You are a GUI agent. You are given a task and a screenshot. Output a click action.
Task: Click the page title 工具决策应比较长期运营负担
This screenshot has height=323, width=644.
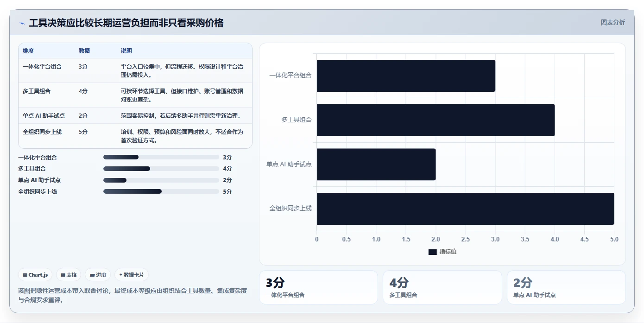click(x=126, y=23)
